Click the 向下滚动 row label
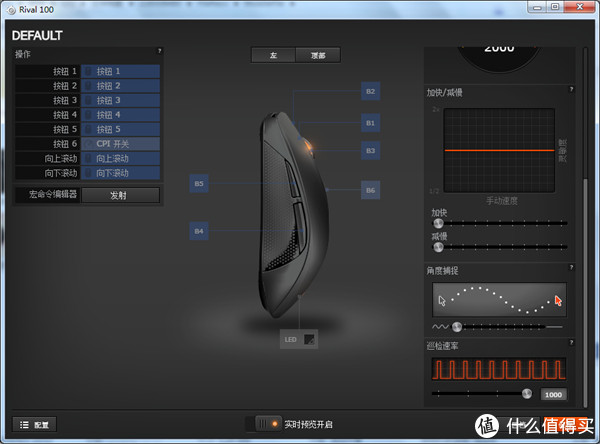The image size is (600, 444). pyautogui.click(x=61, y=173)
